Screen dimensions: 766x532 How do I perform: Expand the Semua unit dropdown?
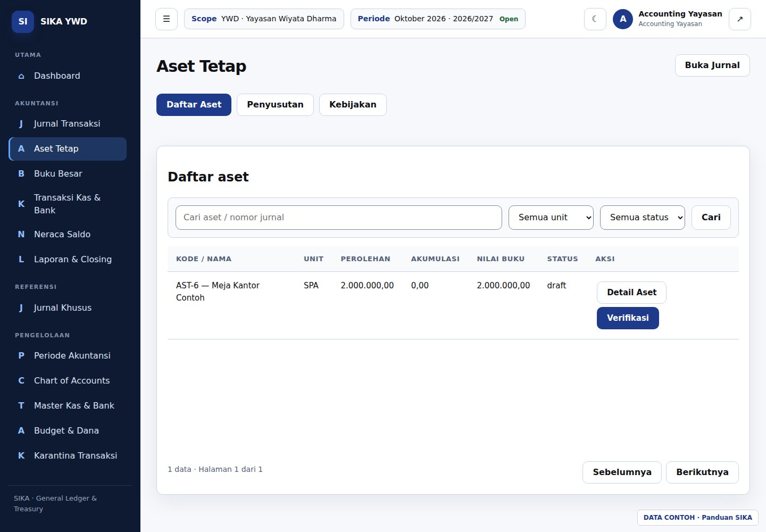551,218
